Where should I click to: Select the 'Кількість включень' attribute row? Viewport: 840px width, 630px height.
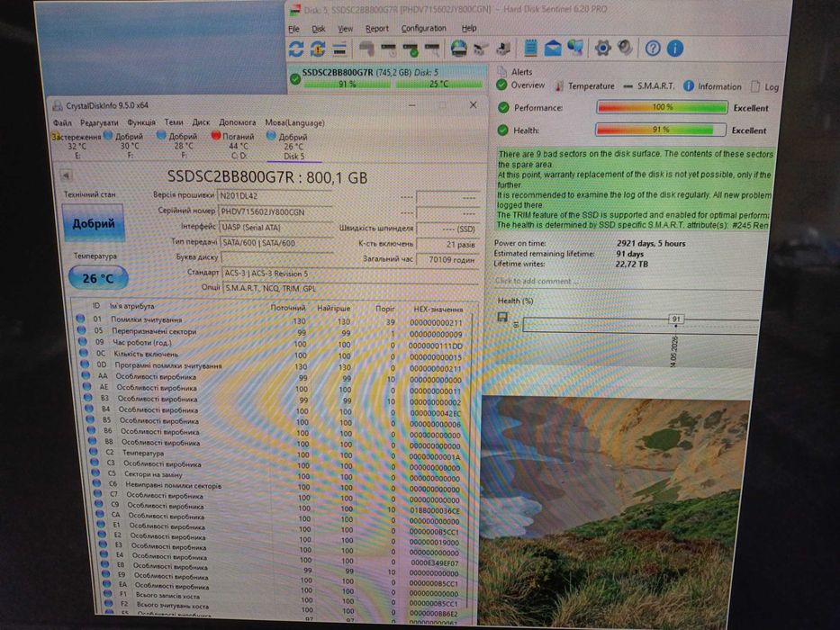click(x=275, y=355)
